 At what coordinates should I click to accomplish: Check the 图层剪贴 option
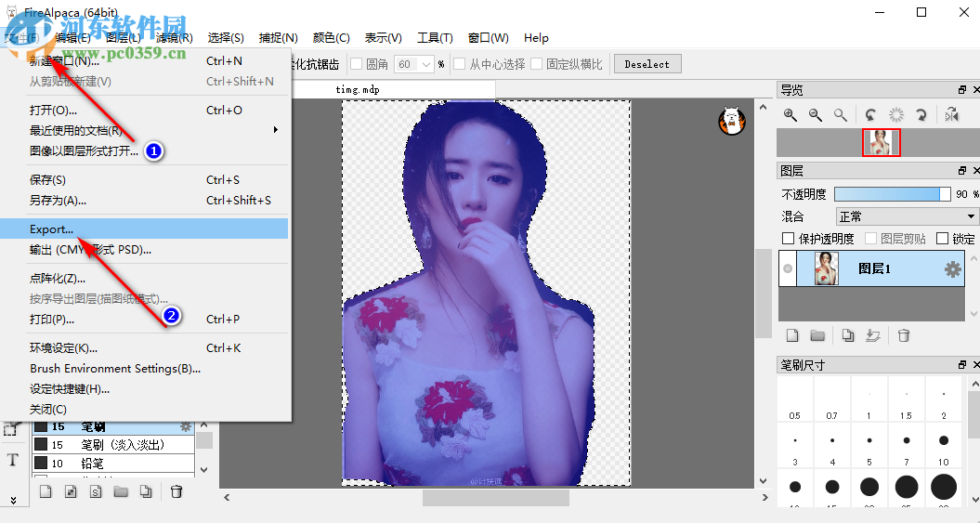(870, 239)
